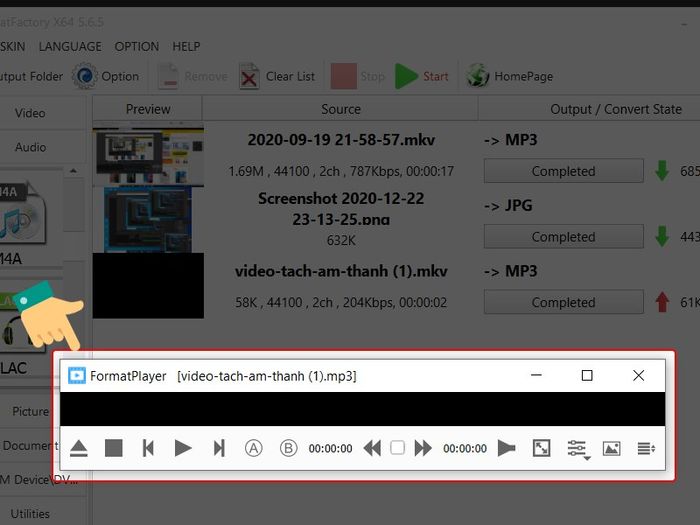Click the Option gear icon in toolbar
The height and width of the screenshot is (525, 700).
point(84,76)
